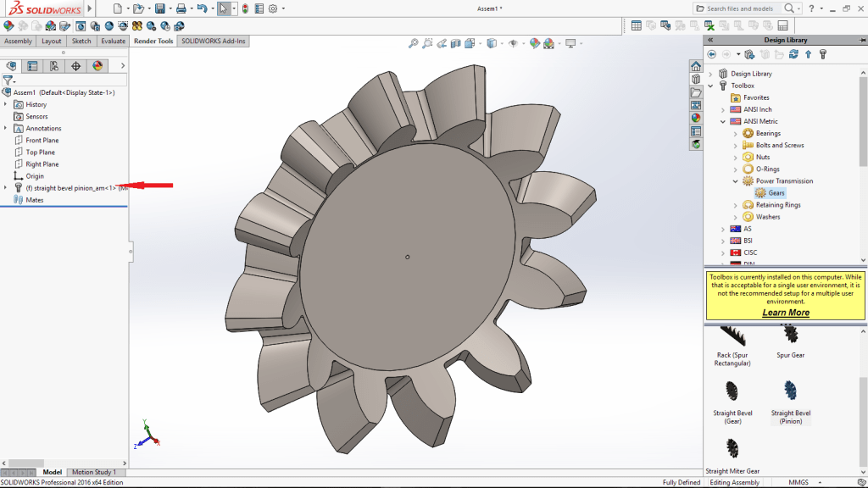Collapse the ANSI Metric tree node
Screen dimensions: 868x488
(x=721, y=120)
